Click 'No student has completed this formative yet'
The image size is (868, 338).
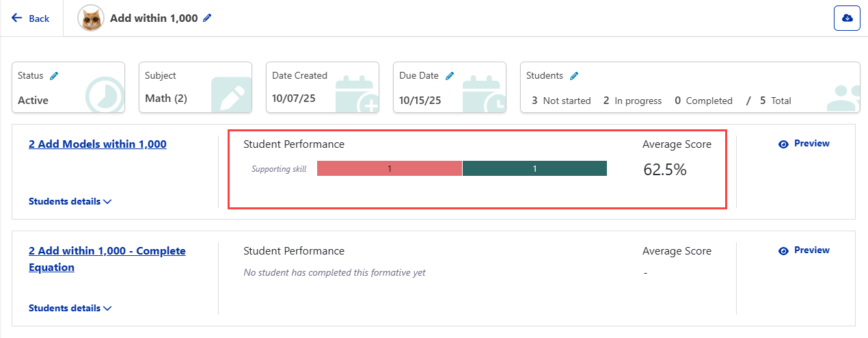(x=334, y=272)
